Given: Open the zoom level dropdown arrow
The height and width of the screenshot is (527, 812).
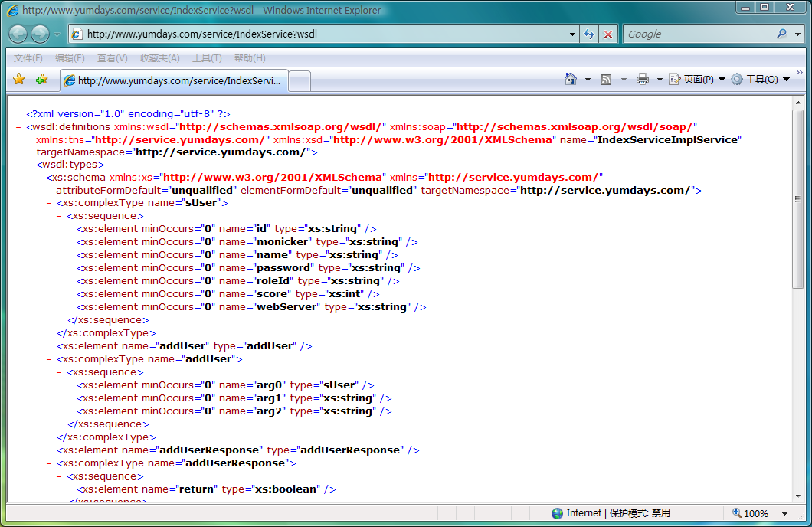Looking at the screenshot, I should [x=785, y=513].
